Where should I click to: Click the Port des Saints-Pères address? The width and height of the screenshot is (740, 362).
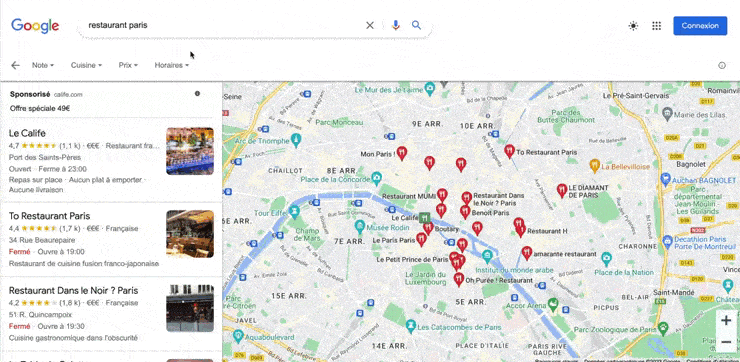pyautogui.click(x=45, y=157)
